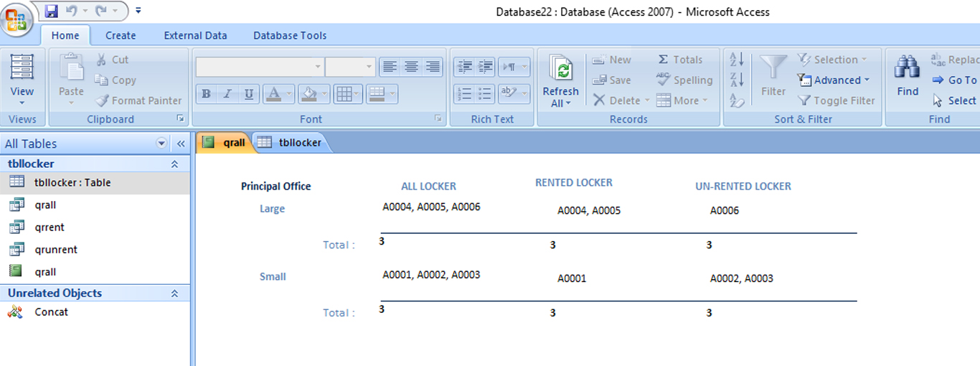Image resolution: width=980 pixels, height=366 pixels.
Task: Decrease list indent level
Action: tap(465, 67)
